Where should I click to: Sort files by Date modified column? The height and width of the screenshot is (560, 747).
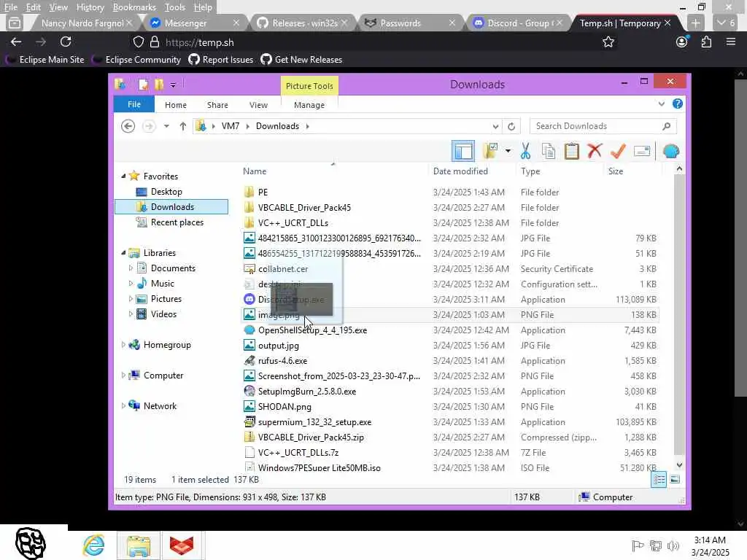472,171
